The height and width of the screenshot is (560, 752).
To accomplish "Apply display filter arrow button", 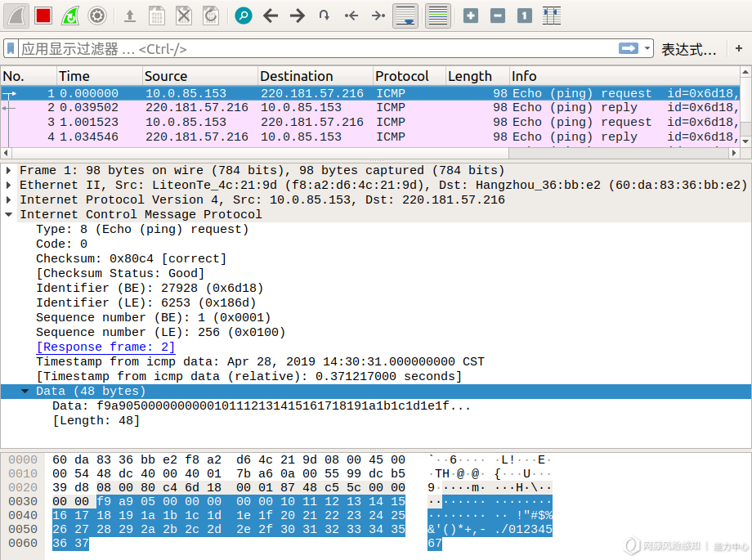I will [629, 48].
